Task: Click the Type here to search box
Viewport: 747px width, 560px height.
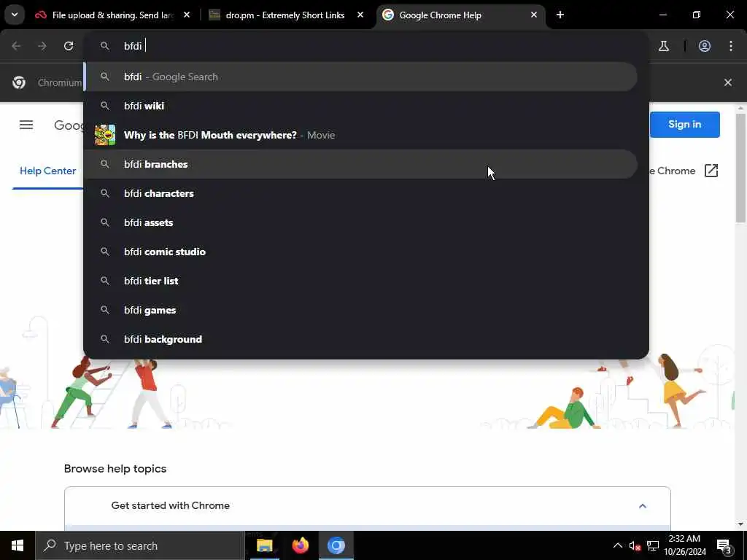Action: point(140,545)
